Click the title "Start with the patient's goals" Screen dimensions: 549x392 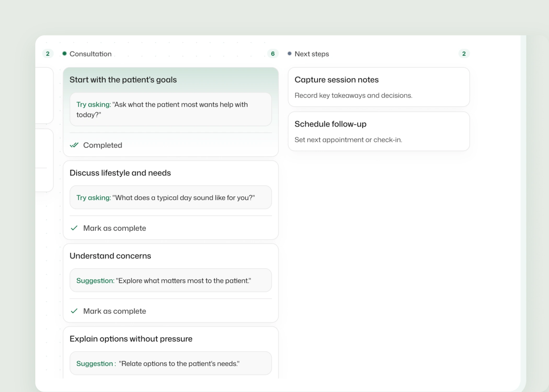point(123,80)
